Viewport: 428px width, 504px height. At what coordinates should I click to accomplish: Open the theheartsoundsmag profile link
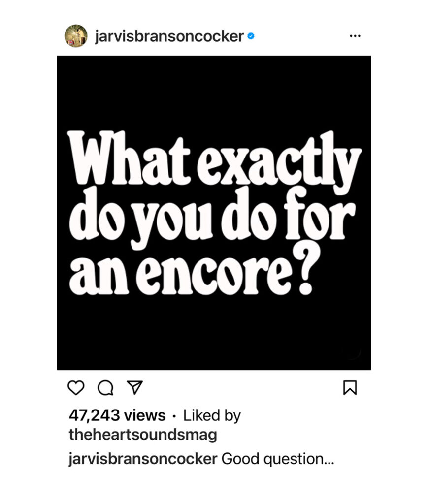[x=143, y=435]
